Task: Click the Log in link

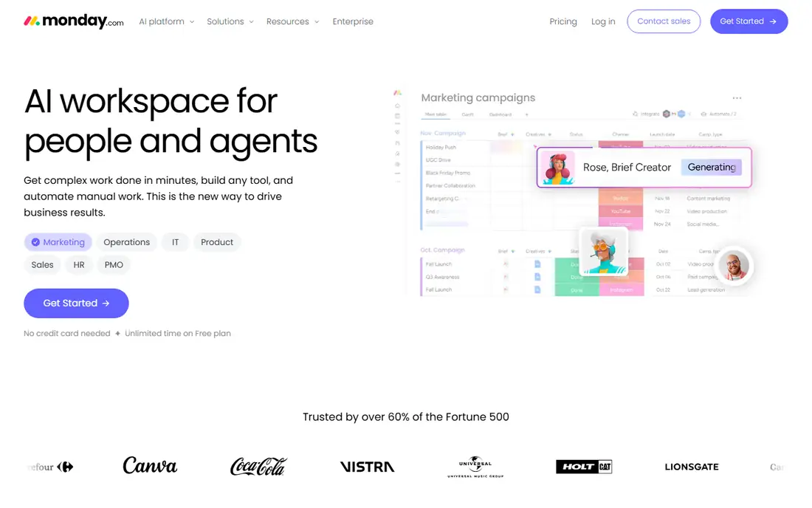Action: point(603,21)
